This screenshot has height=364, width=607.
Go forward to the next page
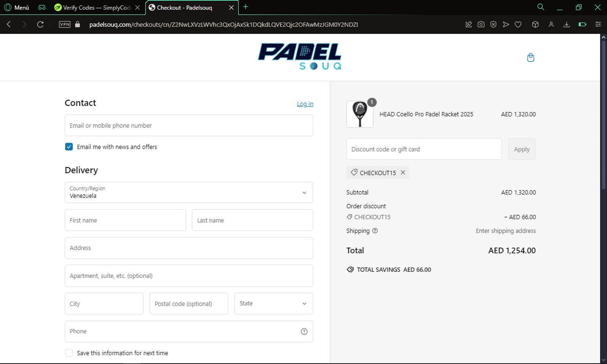pos(24,24)
